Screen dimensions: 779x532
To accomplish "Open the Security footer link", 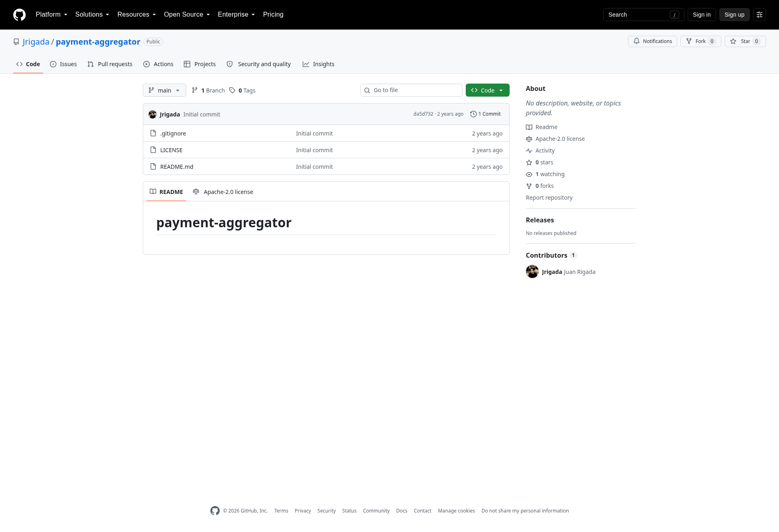I will (327, 511).
